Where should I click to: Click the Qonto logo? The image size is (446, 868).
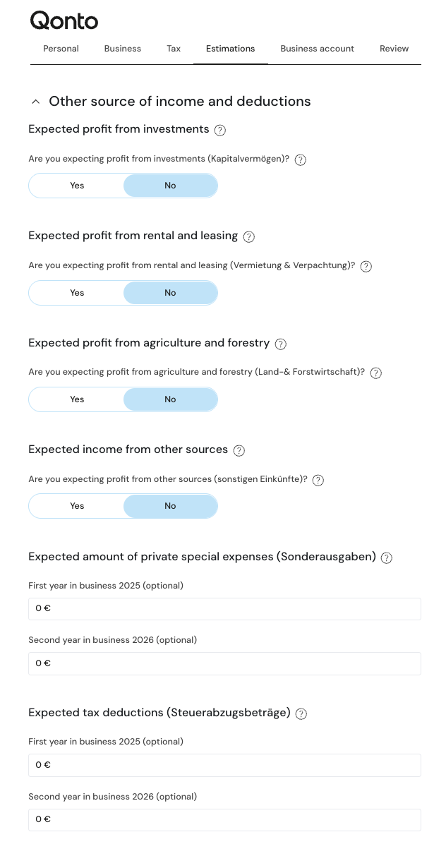64,20
